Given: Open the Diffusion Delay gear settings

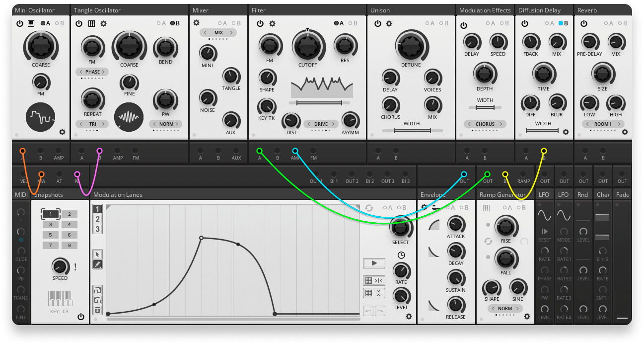Looking at the screenshot, I should point(566,132).
